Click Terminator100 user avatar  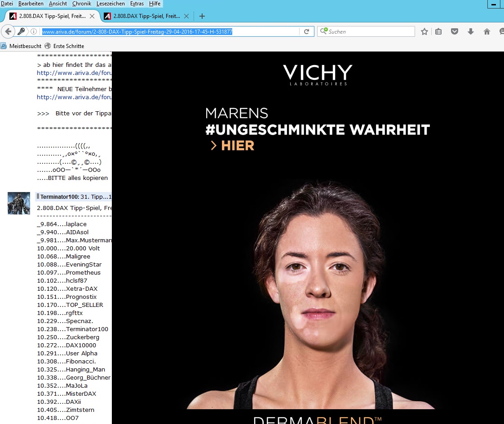tap(19, 203)
